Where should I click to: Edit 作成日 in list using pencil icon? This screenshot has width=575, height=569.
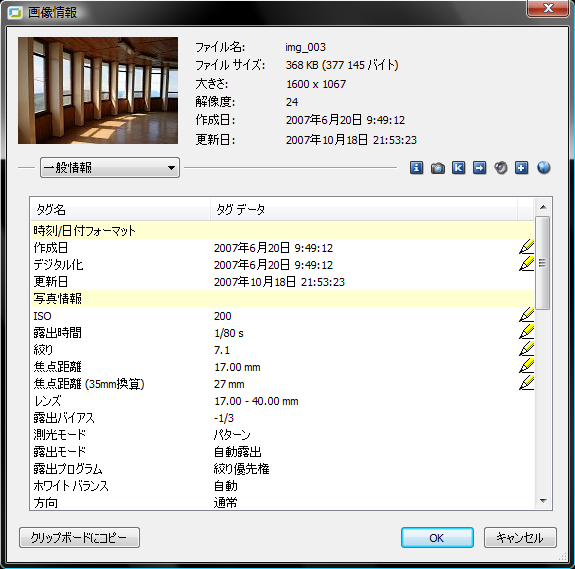click(x=527, y=247)
